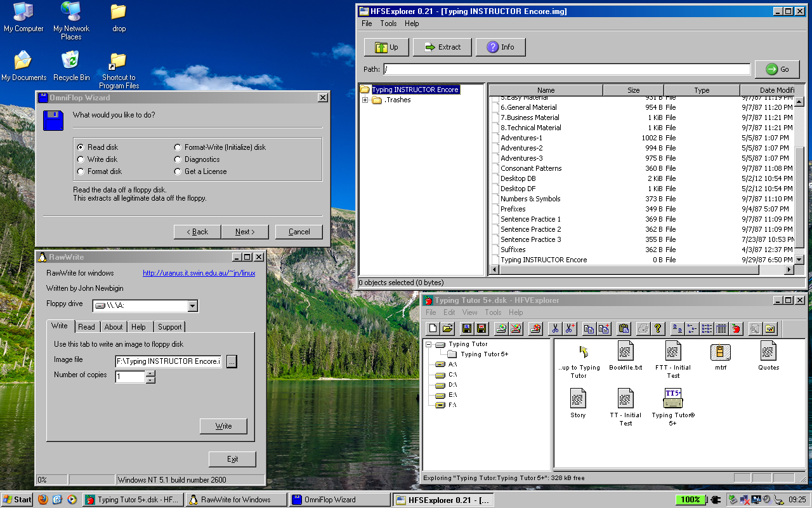The image size is (812, 508).
Task: Click the Info button in HFSExplorer
Action: coord(501,47)
